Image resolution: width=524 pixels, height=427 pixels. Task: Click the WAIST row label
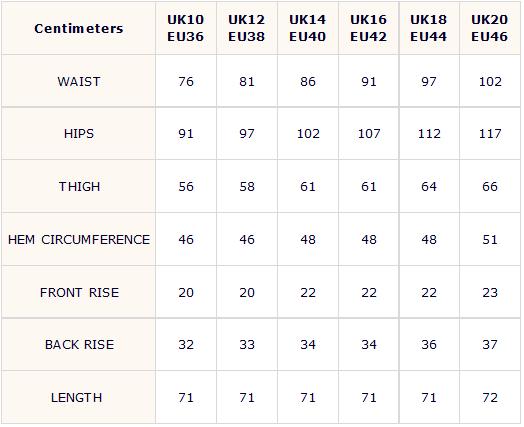tap(79, 82)
